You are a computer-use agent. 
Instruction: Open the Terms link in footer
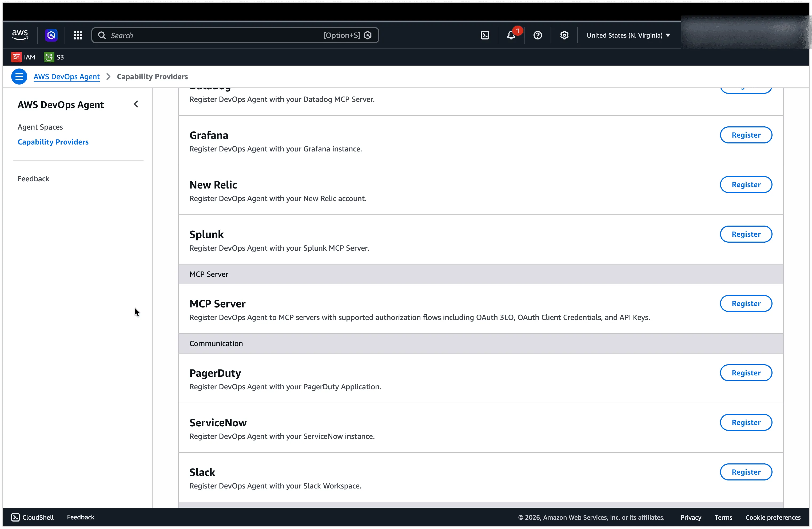point(723,517)
